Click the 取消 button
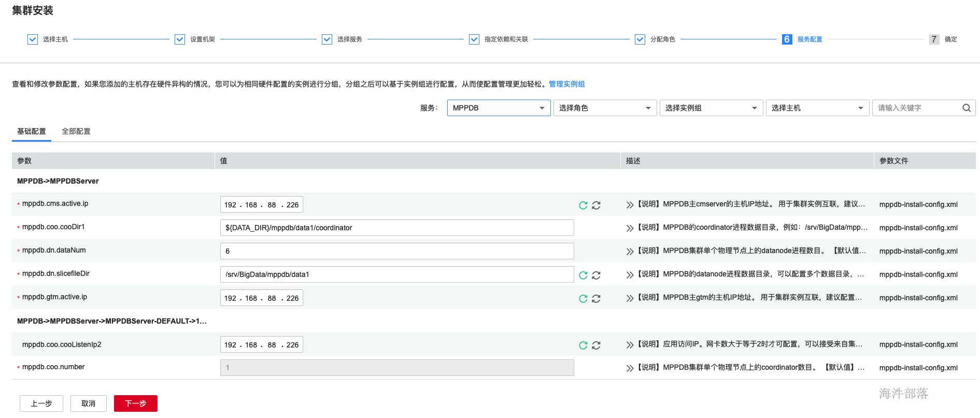980x418 pixels. [x=89, y=403]
